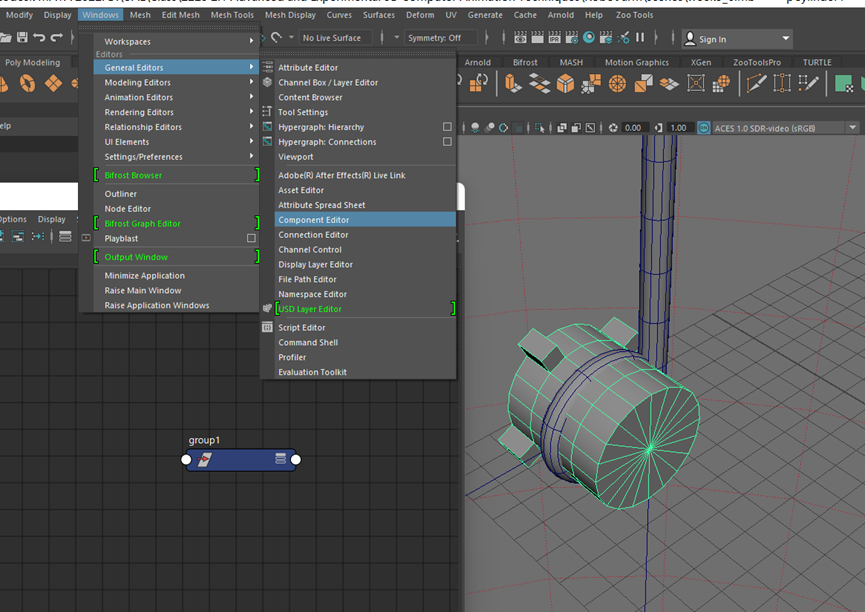Click the undo arrow icon
The image size is (865, 612).
[x=39, y=38]
